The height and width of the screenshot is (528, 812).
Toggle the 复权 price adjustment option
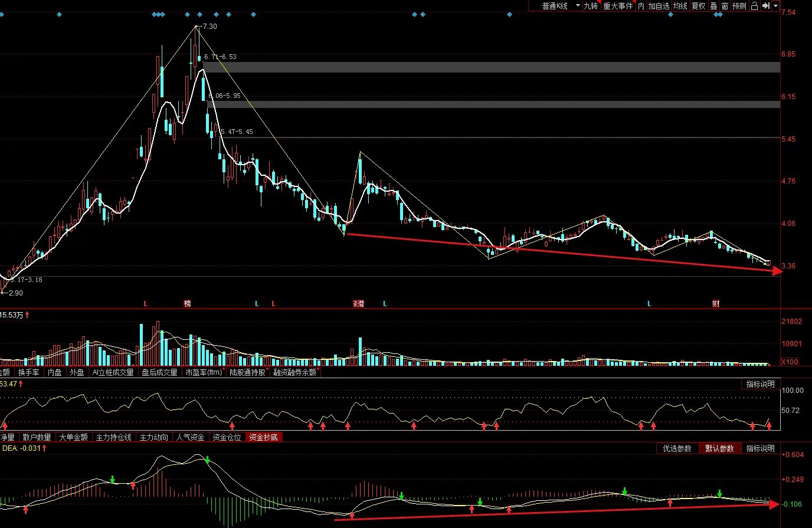point(699,6)
